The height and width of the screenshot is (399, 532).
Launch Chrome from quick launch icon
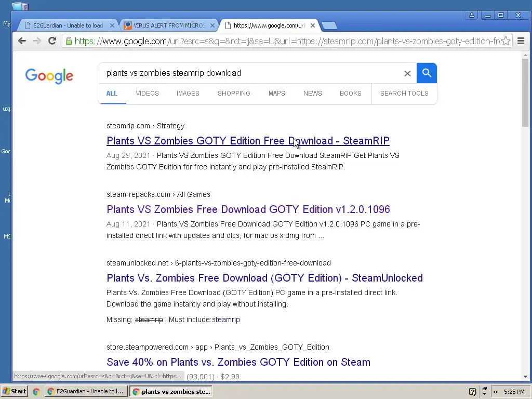coord(36,392)
